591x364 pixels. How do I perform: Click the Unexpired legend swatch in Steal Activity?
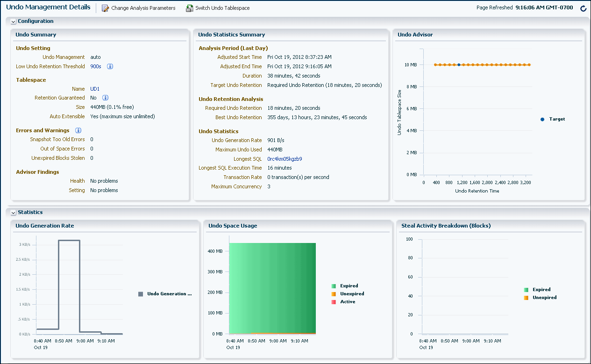point(526,298)
